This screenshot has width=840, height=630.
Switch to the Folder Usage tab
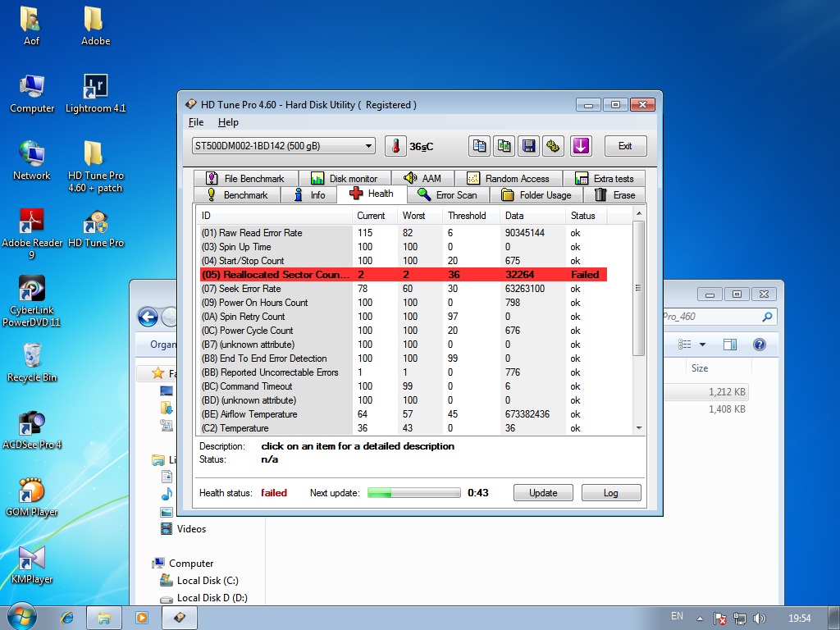[536, 195]
